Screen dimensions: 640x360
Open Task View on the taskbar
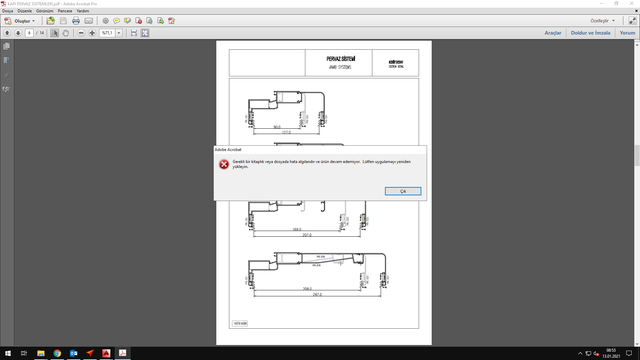click(24, 353)
